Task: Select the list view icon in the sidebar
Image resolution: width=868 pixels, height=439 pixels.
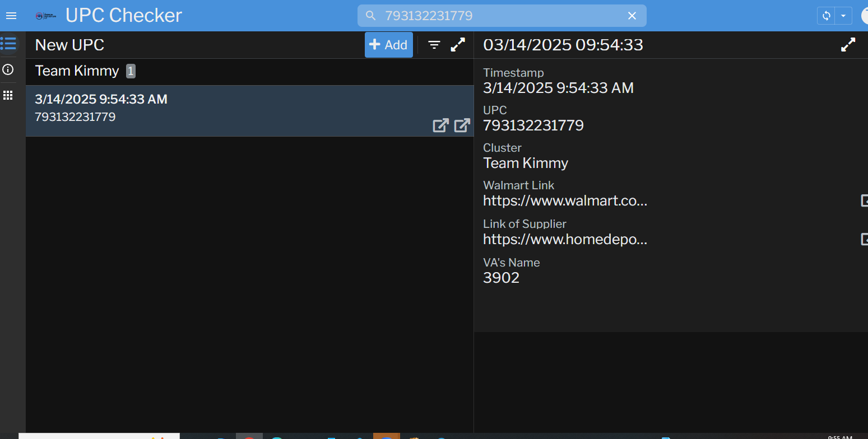Action: 8,43
